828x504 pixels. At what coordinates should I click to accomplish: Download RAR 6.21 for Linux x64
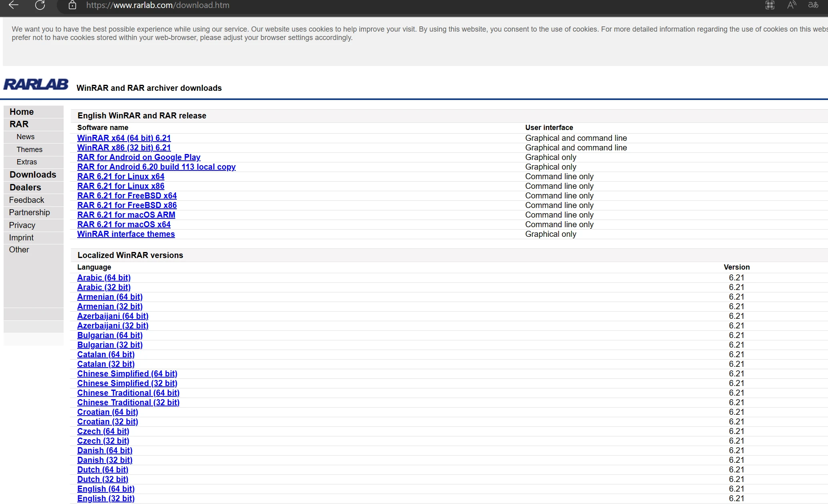pyautogui.click(x=121, y=176)
